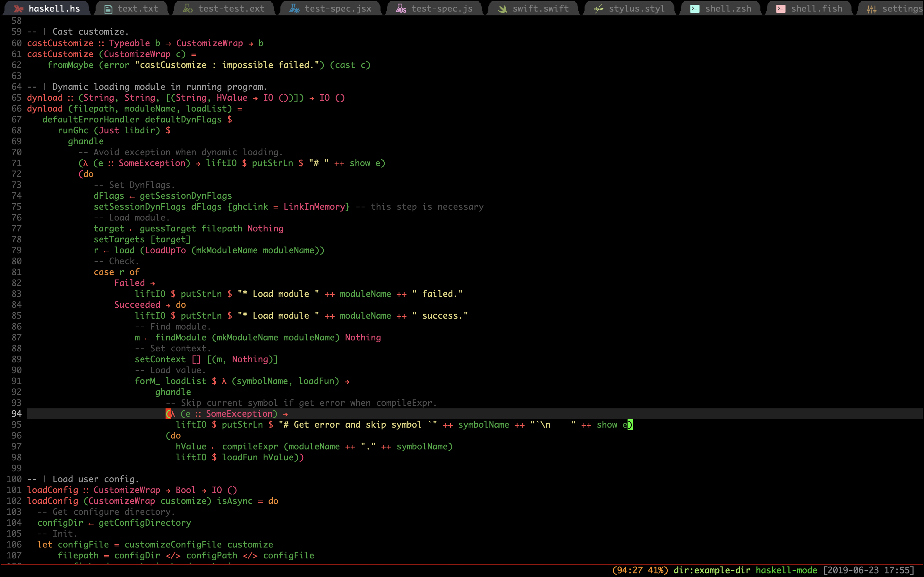
Task: Click the pink terminal icon on shell.fish tab
Action: pyautogui.click(x=781, y=9)
